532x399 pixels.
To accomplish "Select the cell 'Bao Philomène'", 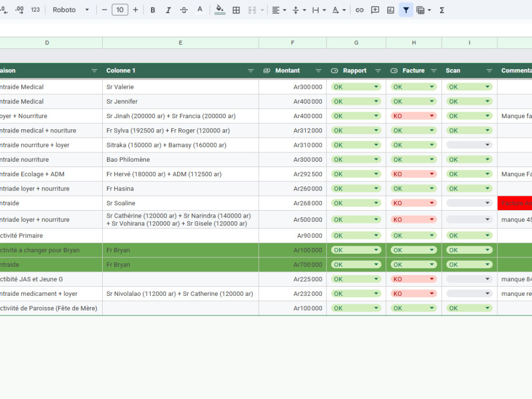I will pyautogui.click(x=180, y=160).
